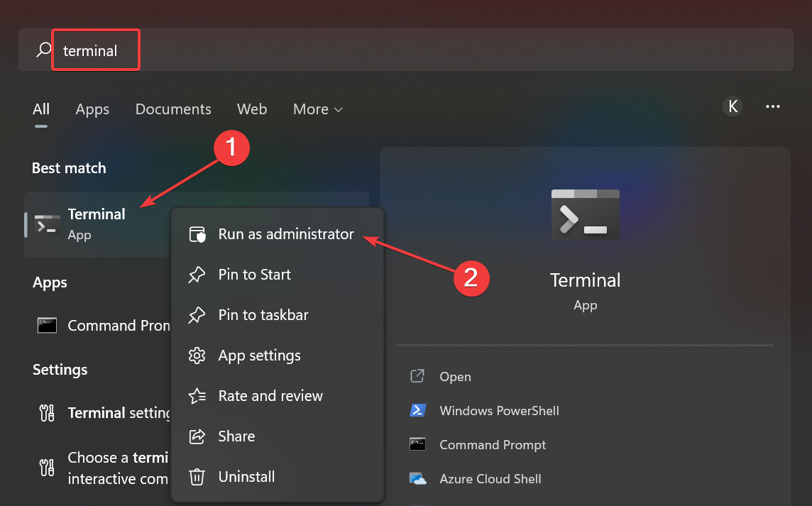Click the Terminal title in the preview pane
This screenshot has height=506, width=812.
click(x=585, y=280)
